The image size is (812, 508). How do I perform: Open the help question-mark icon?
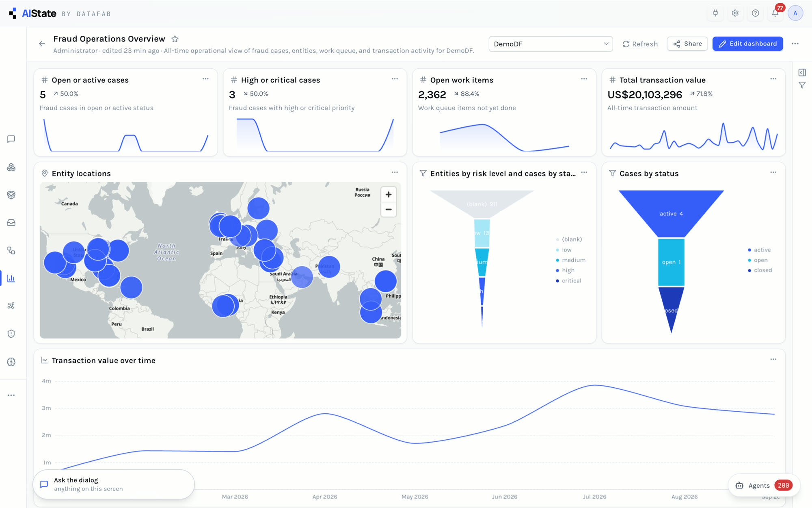(755, 13)
